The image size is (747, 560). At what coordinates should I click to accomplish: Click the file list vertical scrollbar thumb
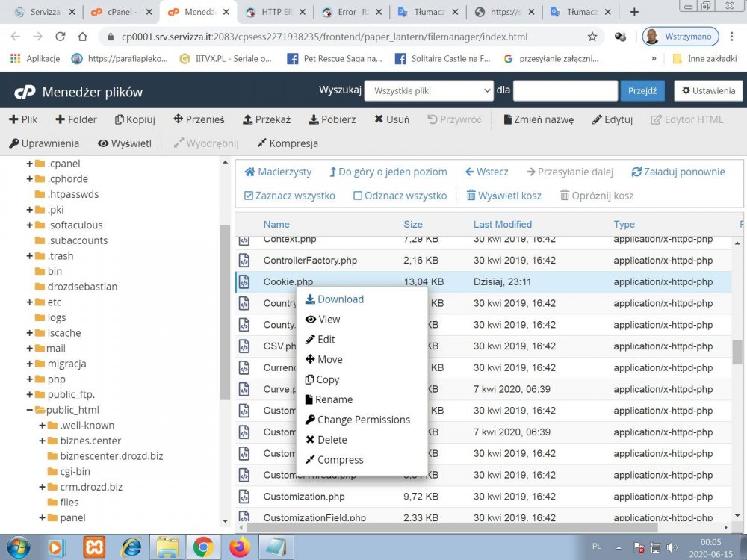coord(737,352)
